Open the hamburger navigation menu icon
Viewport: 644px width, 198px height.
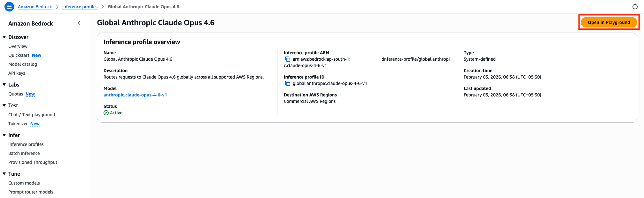(x=9, y=6)
